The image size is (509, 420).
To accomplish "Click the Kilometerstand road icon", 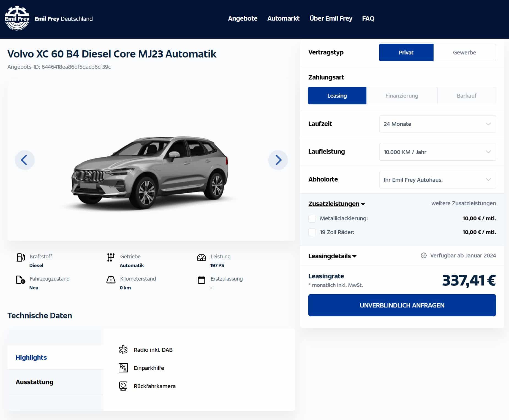I will tap(111, 280).
